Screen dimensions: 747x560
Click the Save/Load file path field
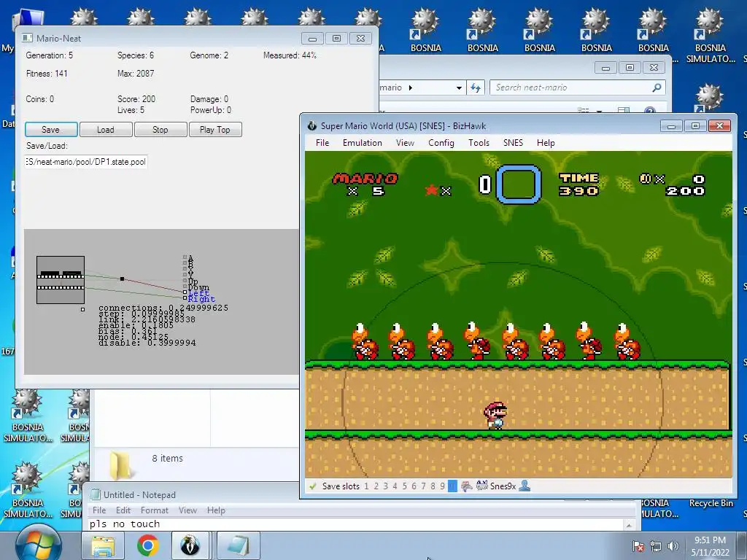click(86, 162)
